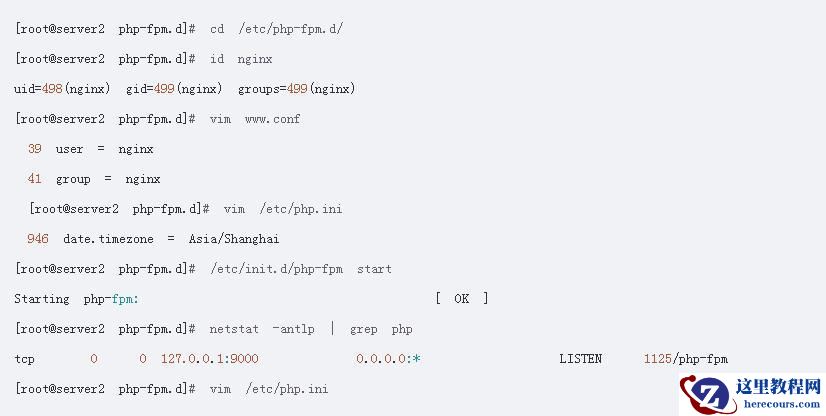
Task: Click the '/etc/init.d/php-fpm start' command
Action: (x=301, y=269)
